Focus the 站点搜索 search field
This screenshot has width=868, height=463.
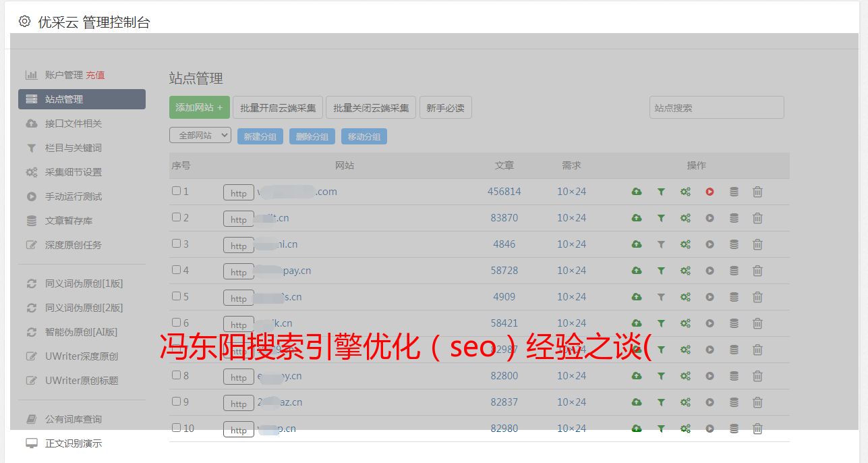pos(716,107)
